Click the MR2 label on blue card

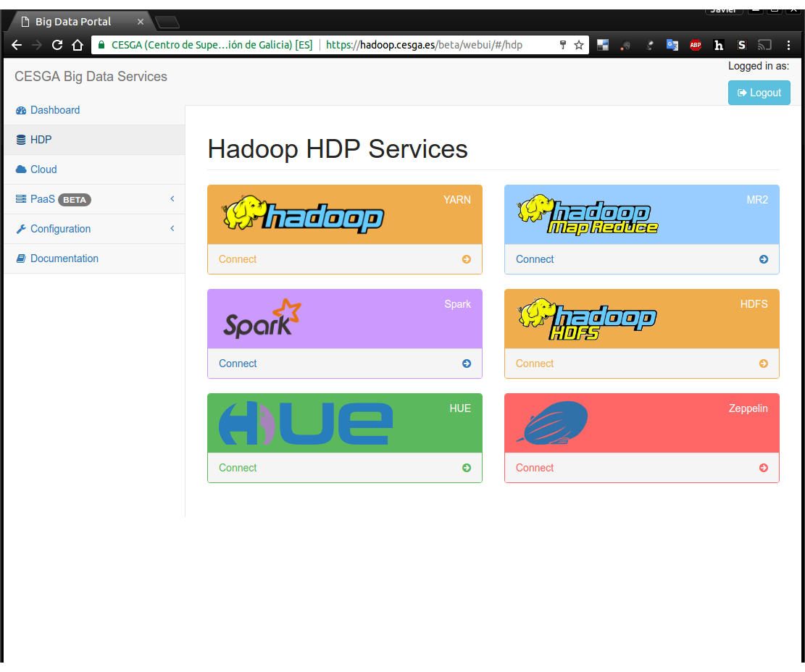coord(757,200)
